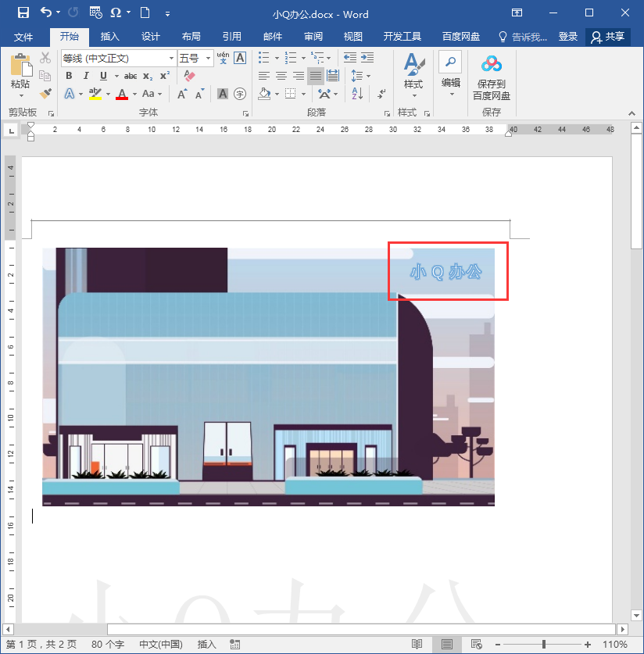Screen dimensions: 644x654
Task: Open Find editing magnifier icon
Action: tap(450, 63)
